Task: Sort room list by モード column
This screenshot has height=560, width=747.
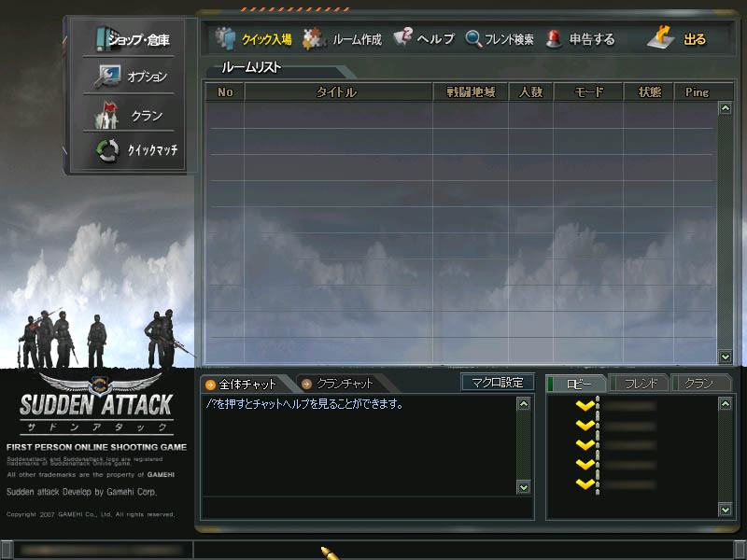Action: point(588,91)
